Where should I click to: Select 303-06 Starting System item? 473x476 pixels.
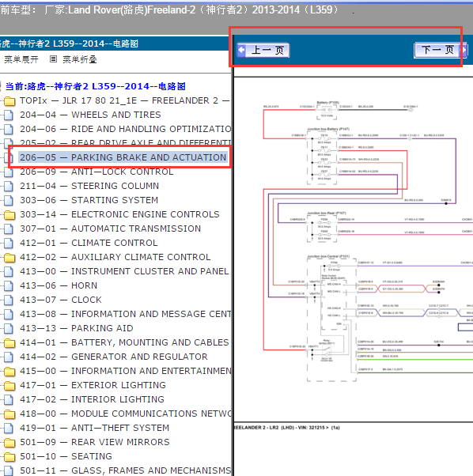coord(89,200)
